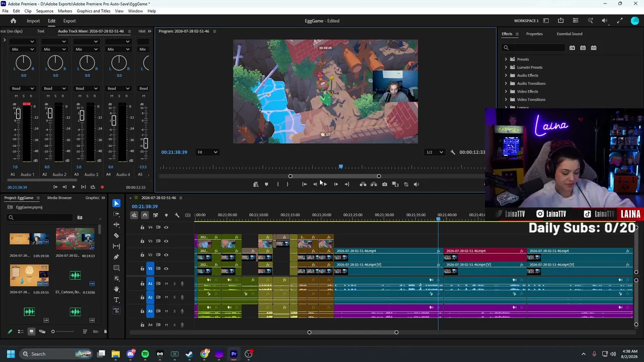The image size is (644, 362).
Task: Select the Selection tool arrow
Action: pos(116,203)
